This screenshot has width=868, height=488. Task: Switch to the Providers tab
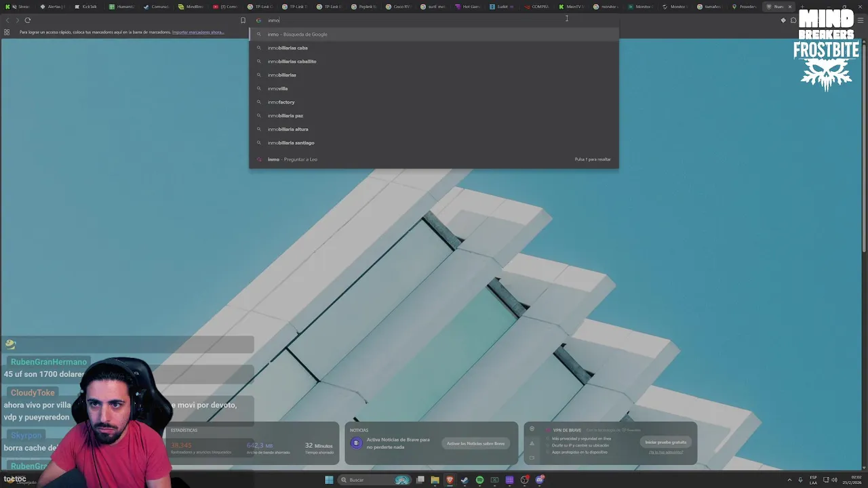(745, 7)
